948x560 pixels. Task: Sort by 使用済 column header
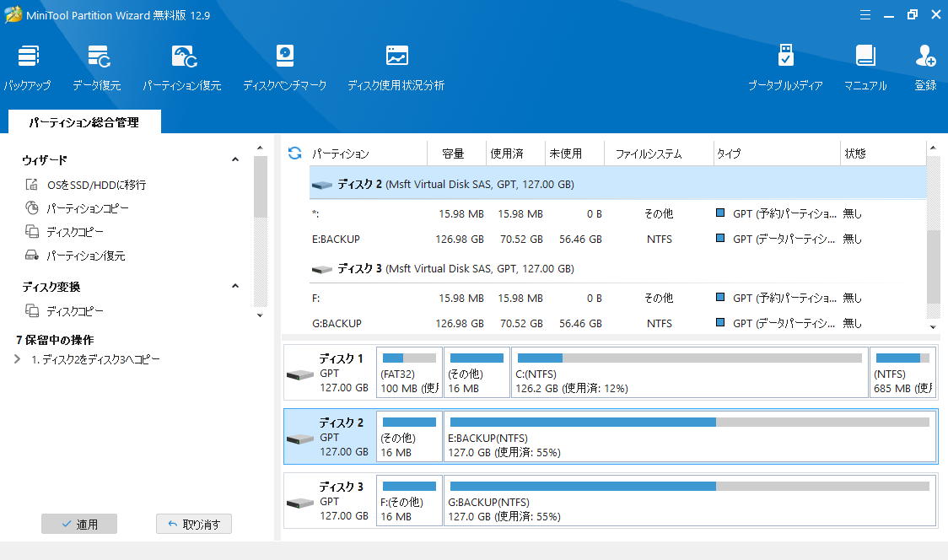point(515,153)
